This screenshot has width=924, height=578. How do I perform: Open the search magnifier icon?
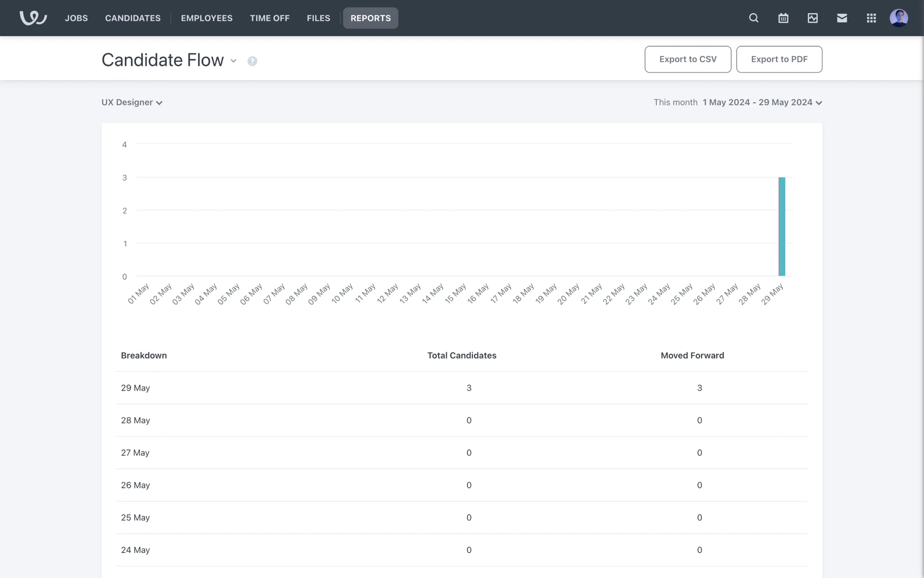point(754,18)
